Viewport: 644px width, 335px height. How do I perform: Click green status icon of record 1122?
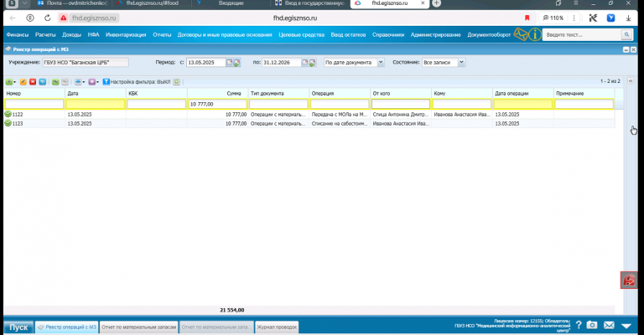(8, 114)
